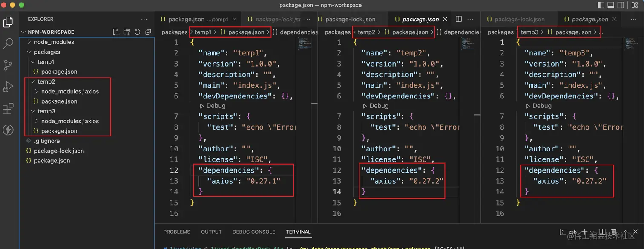The width and height of the screenshot is (644, 249).
Task: Refresh the Explorer file tree
Action: click(x=137, y=32)
